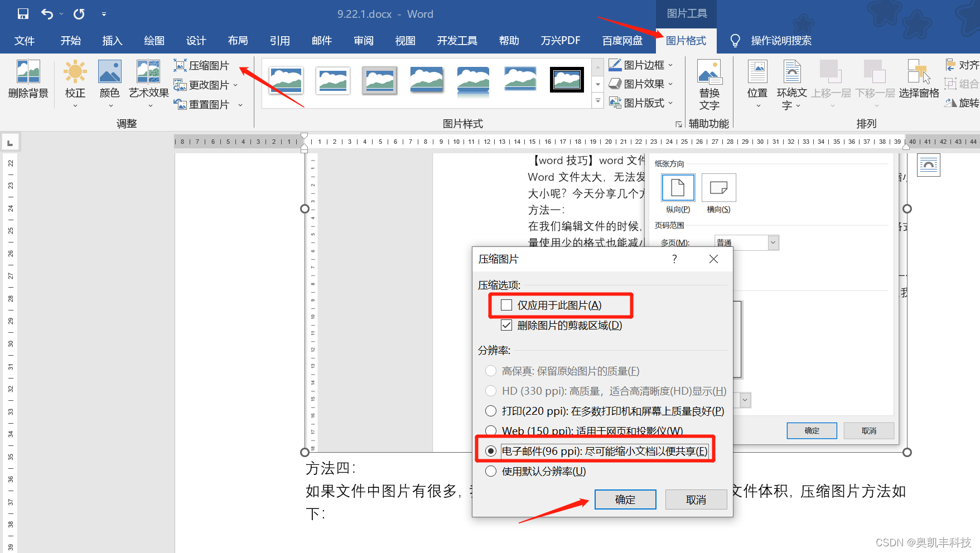Select 打印(220 ppi) resolution option

pyautogui.click(x=491, y=411)
